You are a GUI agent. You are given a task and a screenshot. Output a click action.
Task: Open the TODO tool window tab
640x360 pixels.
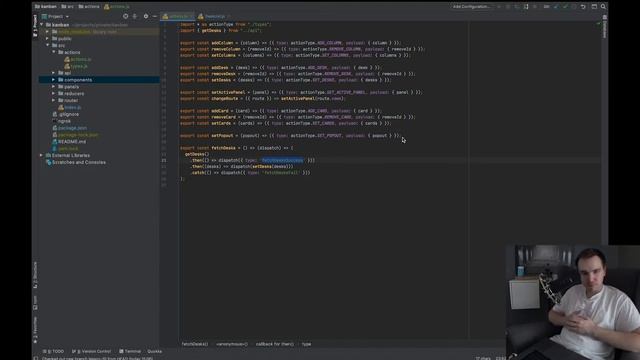(53, 351)
